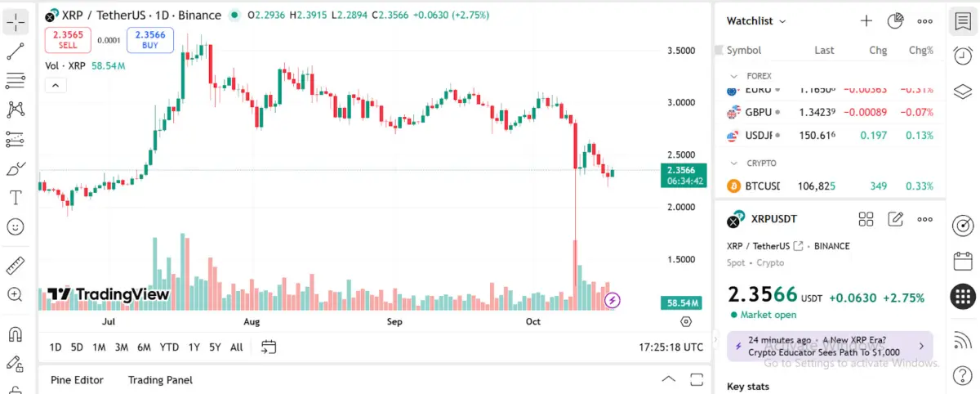The image size is (980, 394).
Task: Collapse the CRYPTO watchlist section
Action: point(734,163)
